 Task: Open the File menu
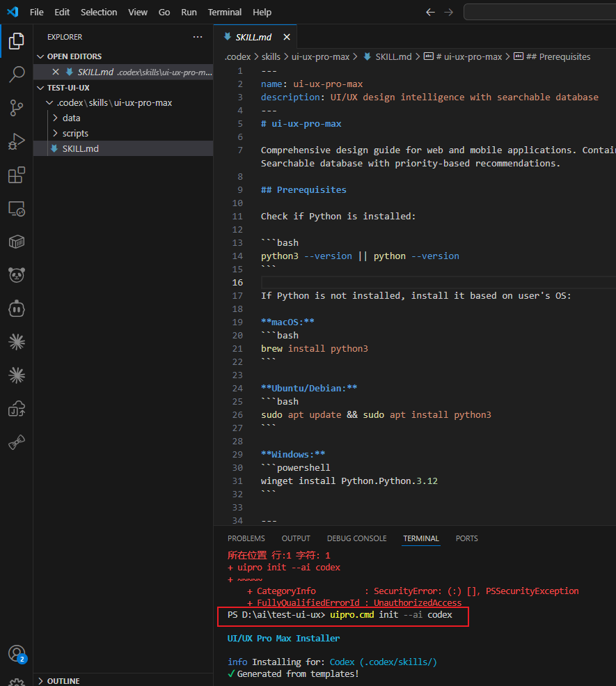tap(37, 13)
